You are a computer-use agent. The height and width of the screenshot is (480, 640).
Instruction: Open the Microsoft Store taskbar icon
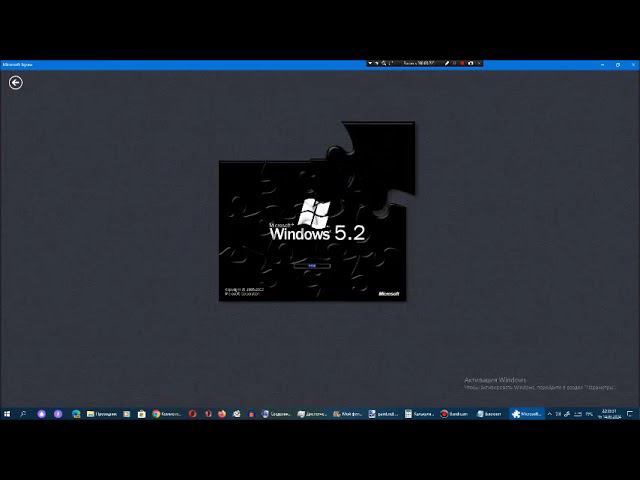tap(141, 414)
